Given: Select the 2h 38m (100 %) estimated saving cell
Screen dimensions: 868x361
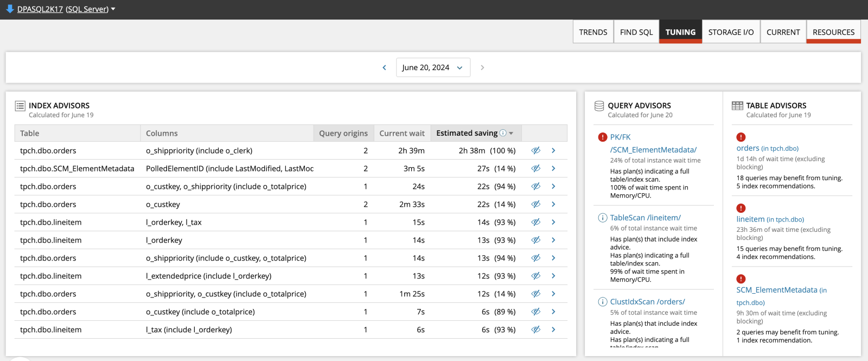Looking at the screenshot, I should tap(487, 150).
